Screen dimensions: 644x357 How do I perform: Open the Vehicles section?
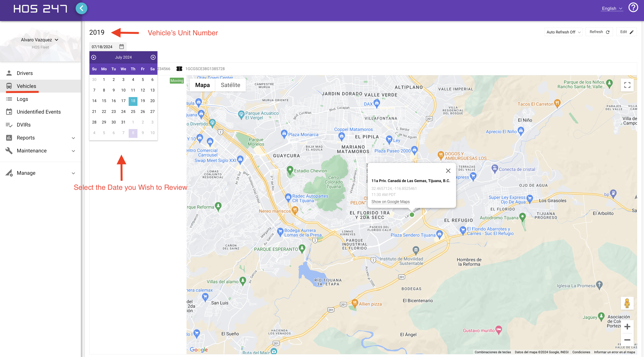click(40, 86)
